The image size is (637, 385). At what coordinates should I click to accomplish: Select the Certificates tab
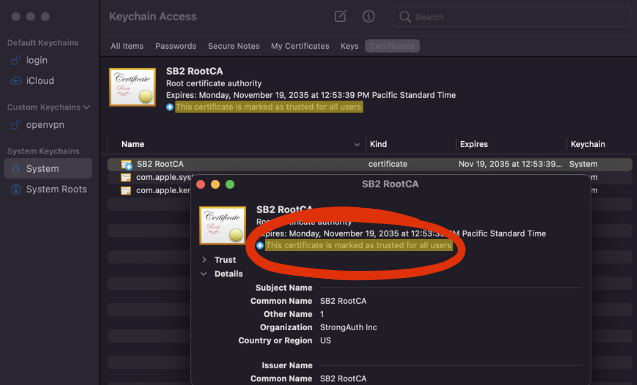point(392,46)
